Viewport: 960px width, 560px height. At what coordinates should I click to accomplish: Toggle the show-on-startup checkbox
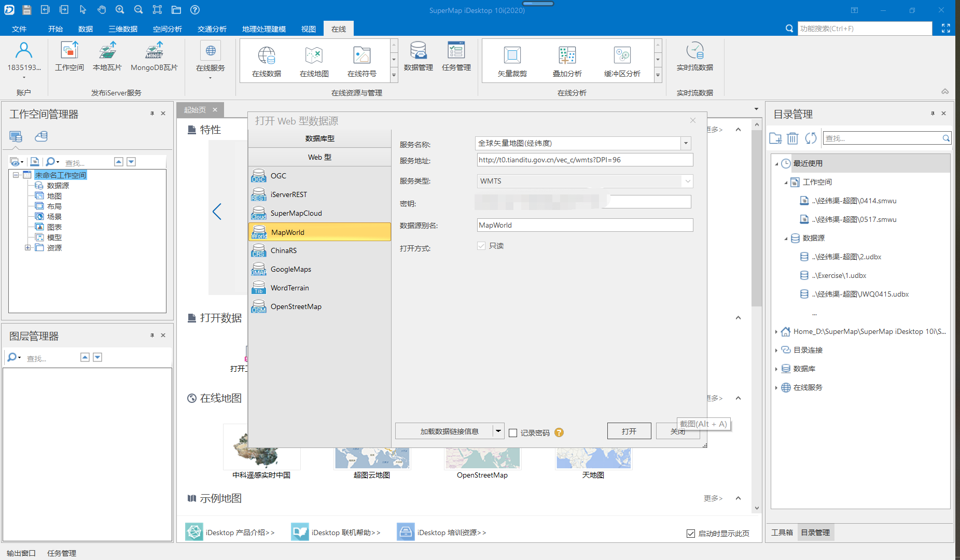[691, 534]
